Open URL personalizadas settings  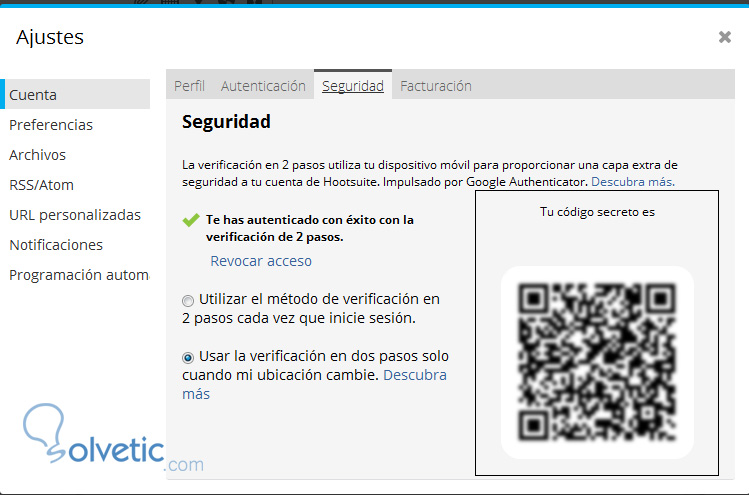pos(75,215)
